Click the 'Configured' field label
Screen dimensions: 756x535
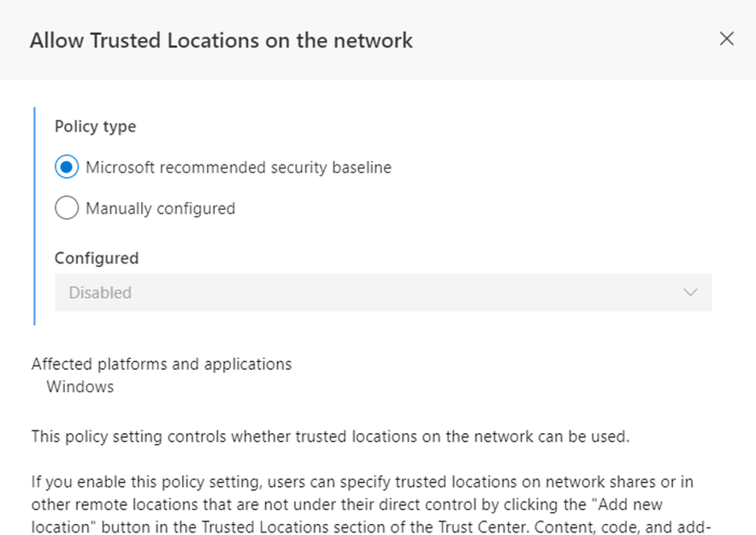point(97,259)
